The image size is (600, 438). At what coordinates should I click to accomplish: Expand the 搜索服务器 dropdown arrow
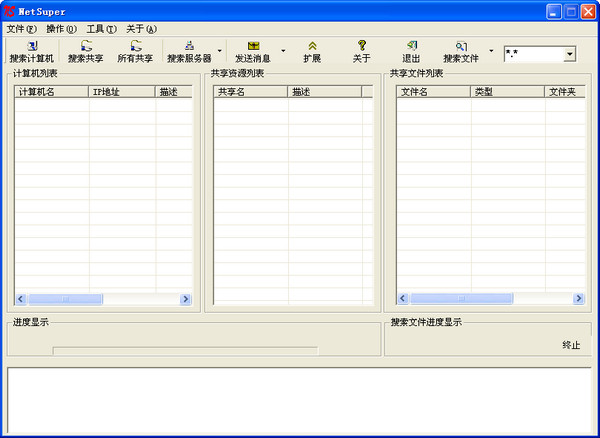coord(219,52)
